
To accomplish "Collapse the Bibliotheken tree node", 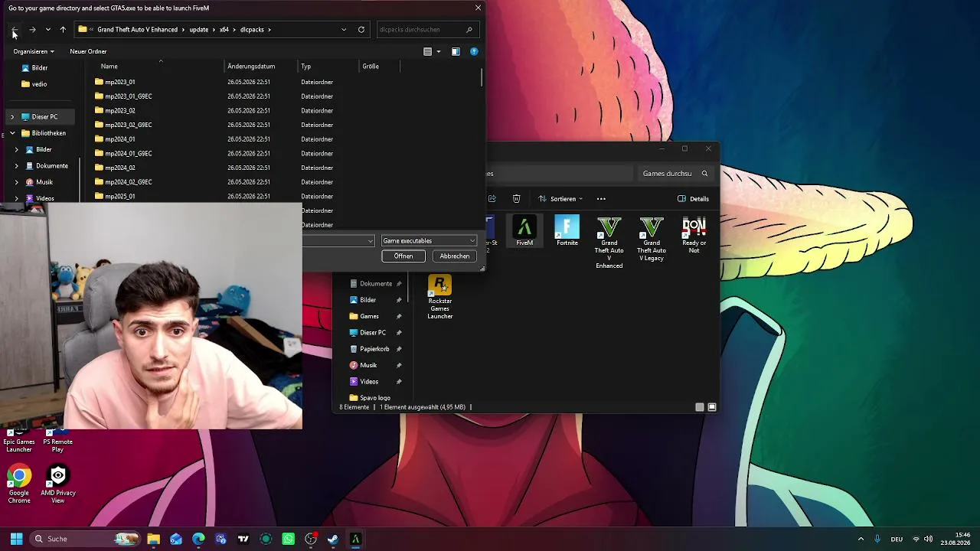I will click(x=11, y=133).
